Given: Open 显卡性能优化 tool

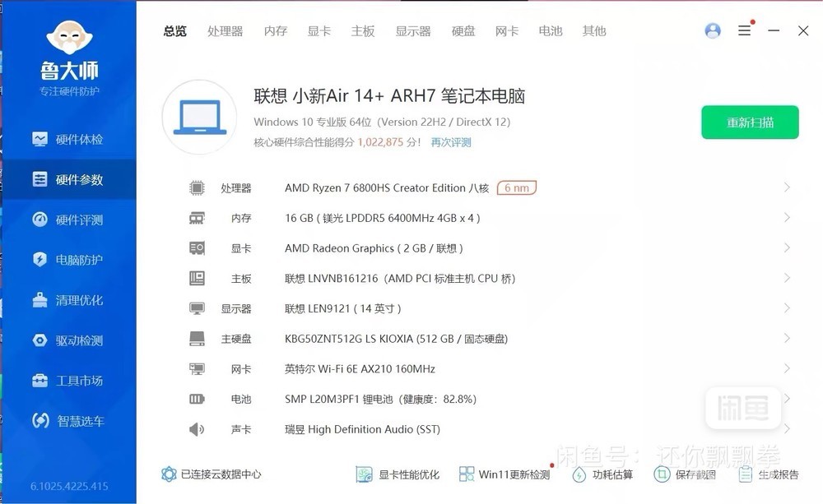Looking at the screenshot, I should coord(398,474).
